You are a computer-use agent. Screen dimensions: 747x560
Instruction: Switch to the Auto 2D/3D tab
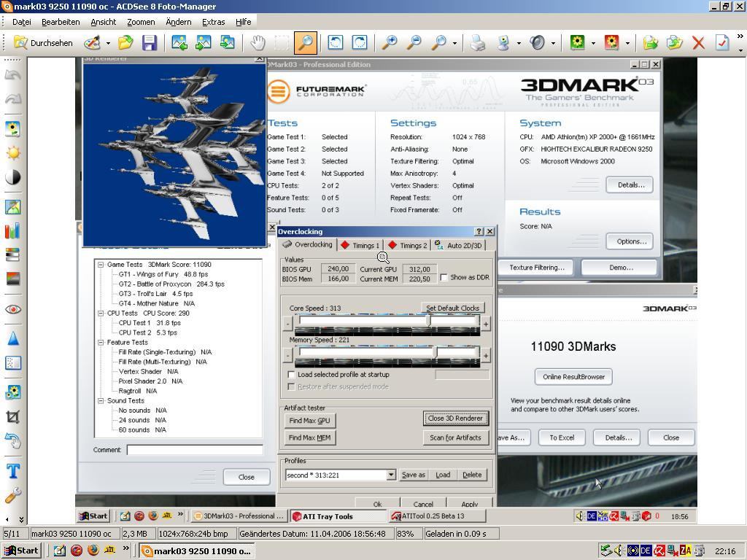pos(460,245)
